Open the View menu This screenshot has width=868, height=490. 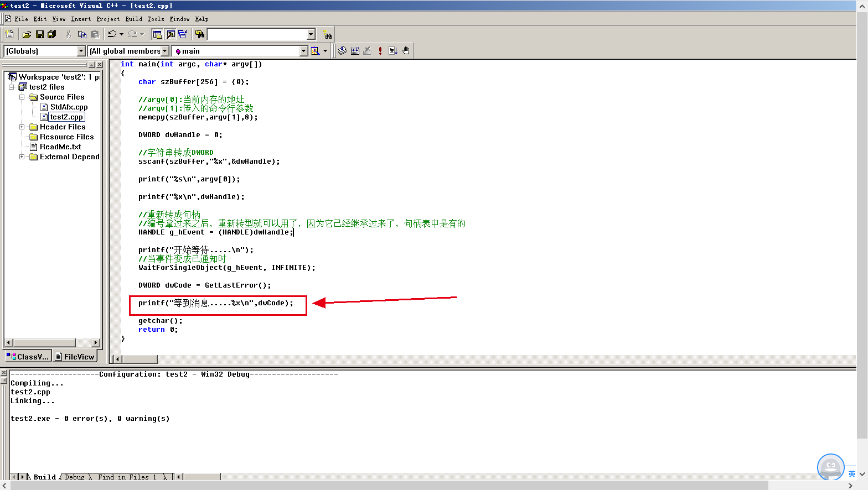[x=59, y=19]
